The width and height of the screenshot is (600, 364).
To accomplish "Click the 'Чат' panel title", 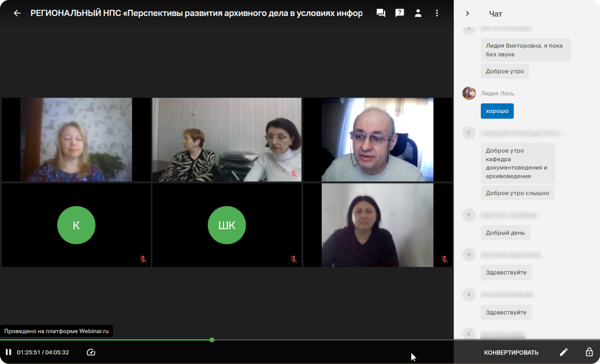I will (x=495, y=14).
